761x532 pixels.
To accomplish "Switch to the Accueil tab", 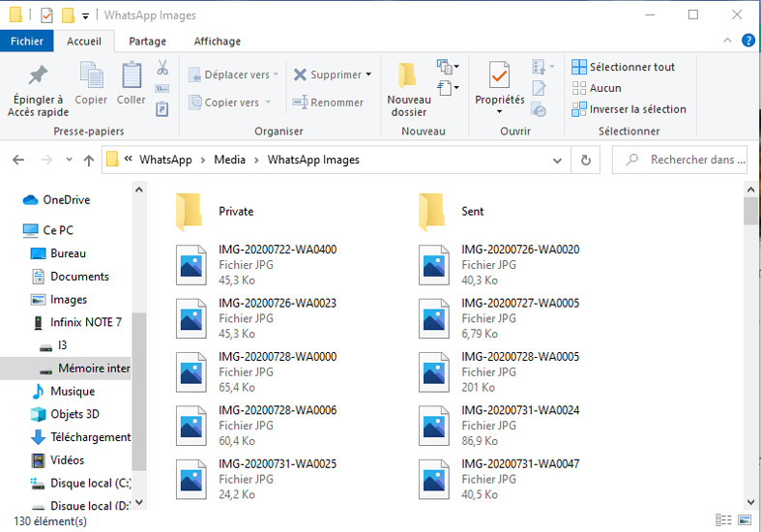I will point(84,42).
